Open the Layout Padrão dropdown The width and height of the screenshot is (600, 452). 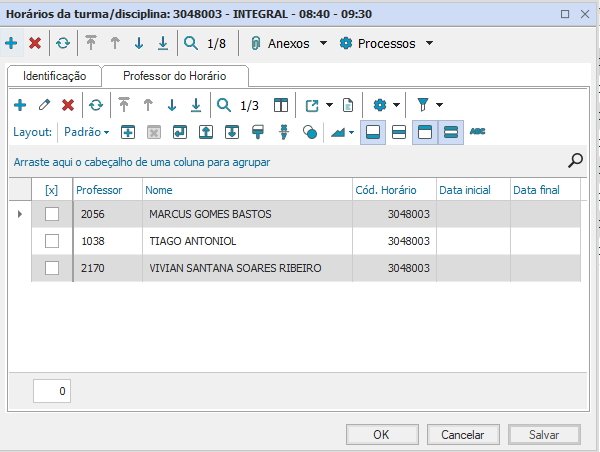tap(86, 132)
